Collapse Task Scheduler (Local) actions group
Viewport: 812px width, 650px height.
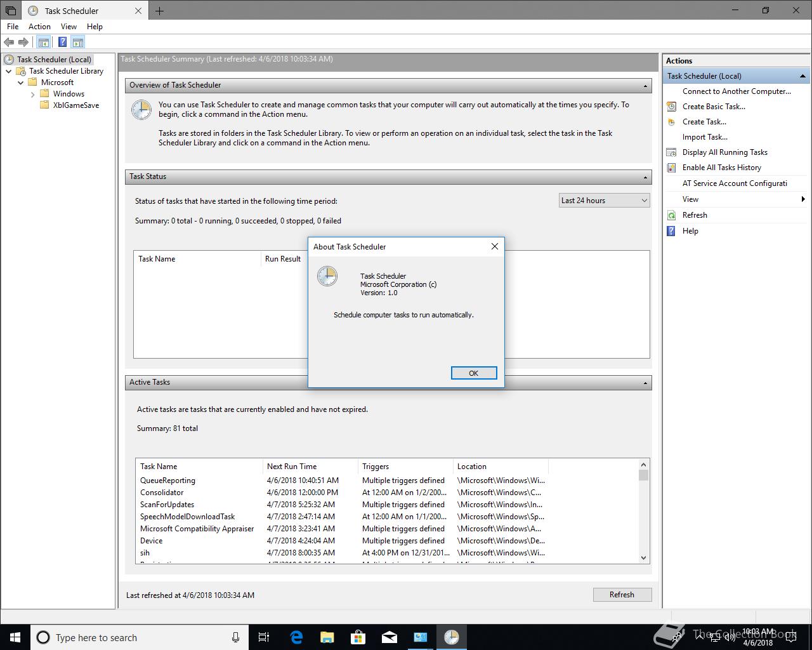[x=802, y=76]
